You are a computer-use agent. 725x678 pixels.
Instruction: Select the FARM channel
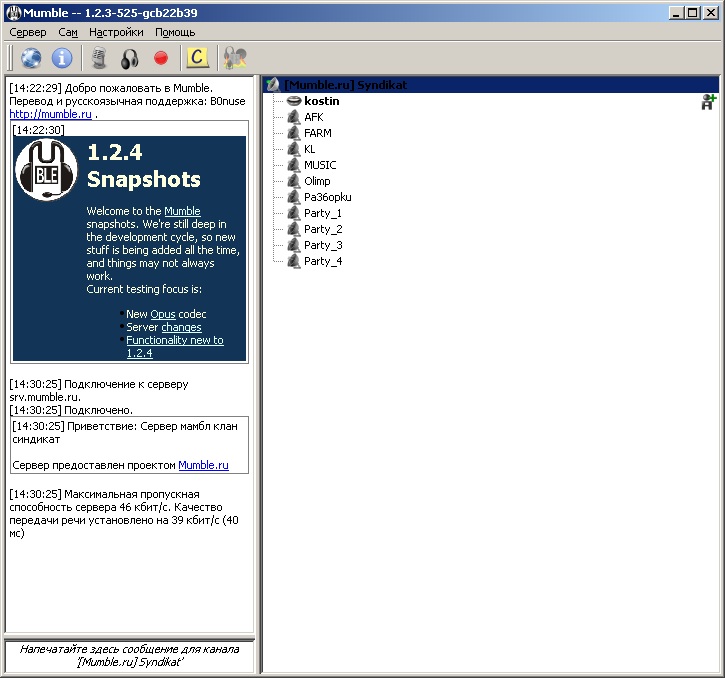click(x=318, y=133)
